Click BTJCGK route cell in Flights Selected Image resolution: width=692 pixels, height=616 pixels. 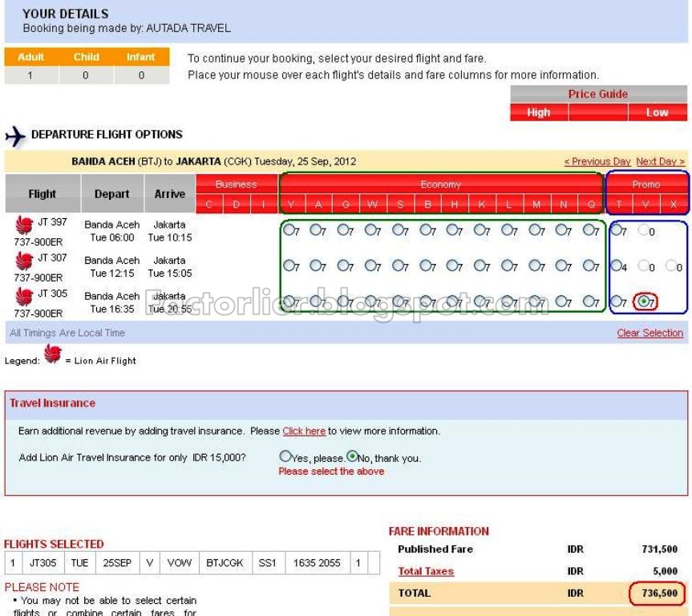pyautogui.click(x=225, y=563)
